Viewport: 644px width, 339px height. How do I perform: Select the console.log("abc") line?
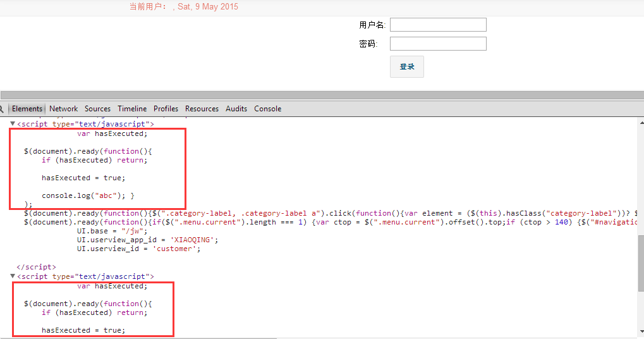click(x=88, y=195)
